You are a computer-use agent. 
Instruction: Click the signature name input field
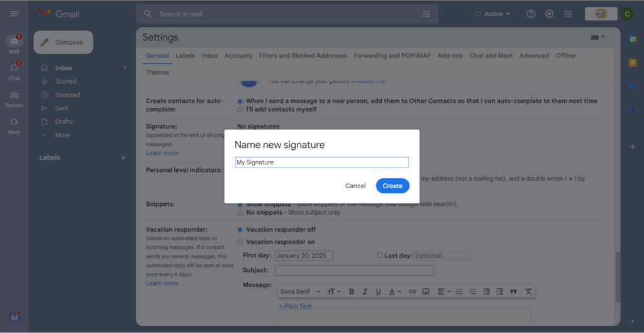pyautogui.click(x=321, y=162)
